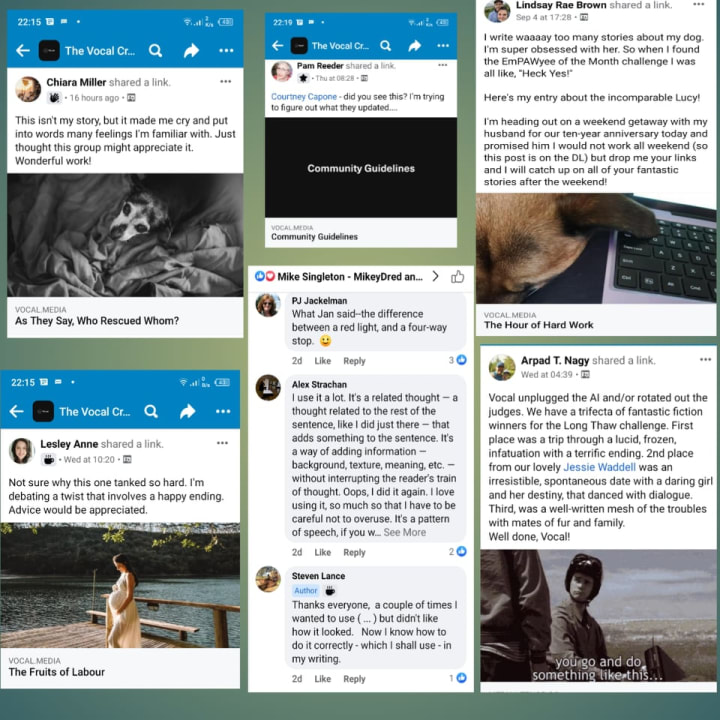Tap thumbs-up icon beside Mike Singleton reactions
720x720 pixels.
(457, 276)
